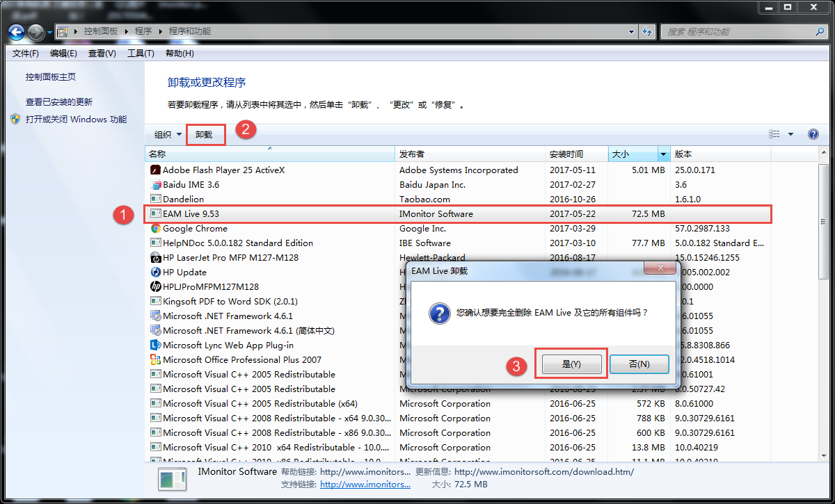Open the 工具(T) menu

pyautogui.click(x=141, y=54)
